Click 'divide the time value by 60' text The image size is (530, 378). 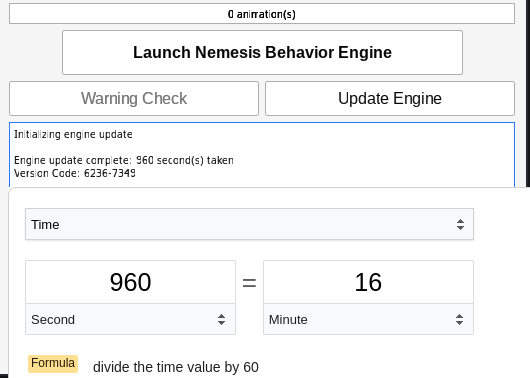pos(176,367)
